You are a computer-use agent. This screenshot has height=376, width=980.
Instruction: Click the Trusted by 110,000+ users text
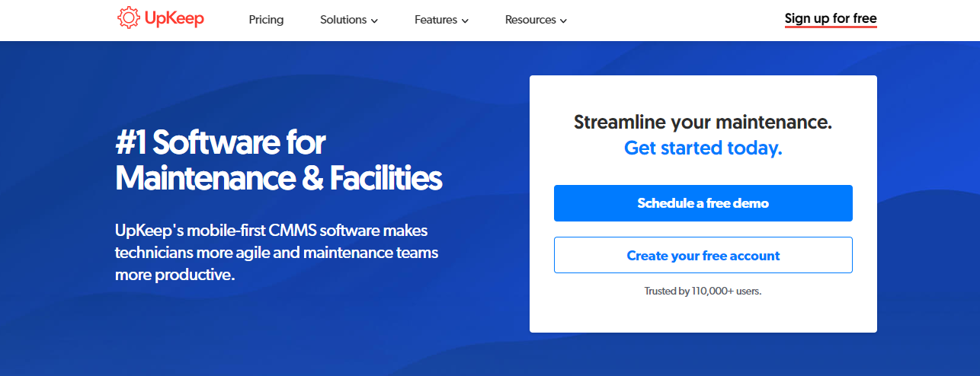pyautogui.click(x=703, y=291)
